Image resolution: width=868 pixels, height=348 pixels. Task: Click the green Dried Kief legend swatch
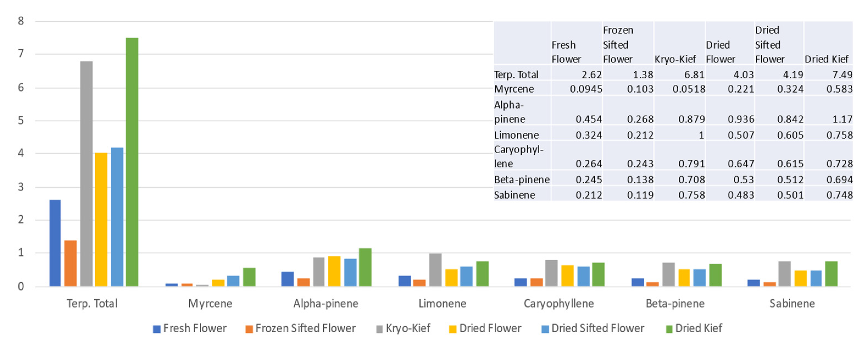(x=669, y=329)
